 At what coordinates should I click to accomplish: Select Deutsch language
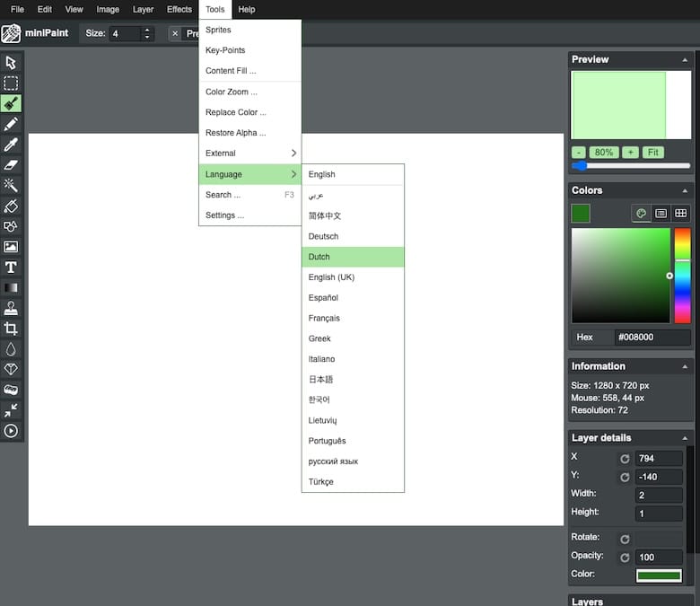(x=353, y=236)
